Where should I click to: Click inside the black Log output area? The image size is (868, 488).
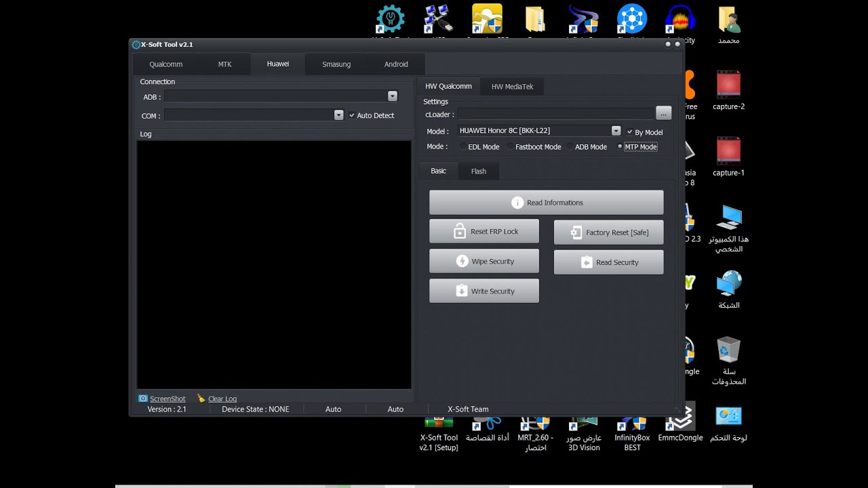[x=274, y=264]
